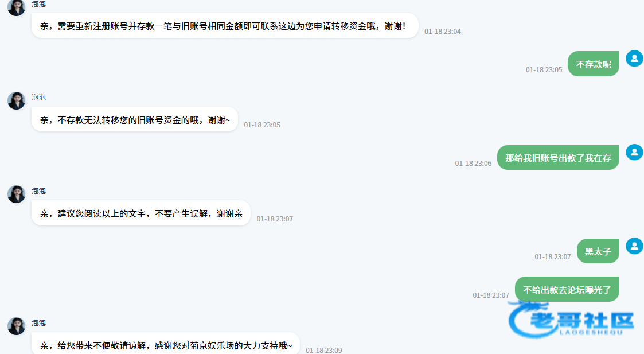Click 泡泡 name above 不存款无法转移 message
Screen dimensions: 644x354
[x=38, y=98]
